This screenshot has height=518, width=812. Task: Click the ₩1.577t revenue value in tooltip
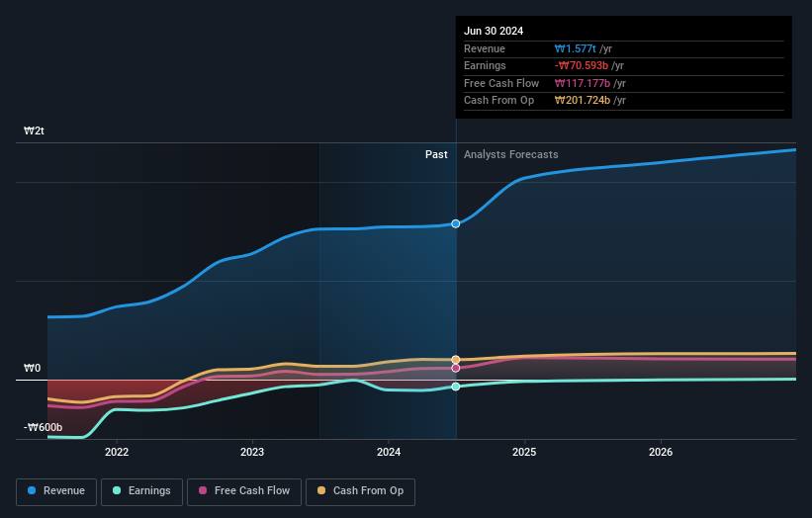[x=576, y=48]
